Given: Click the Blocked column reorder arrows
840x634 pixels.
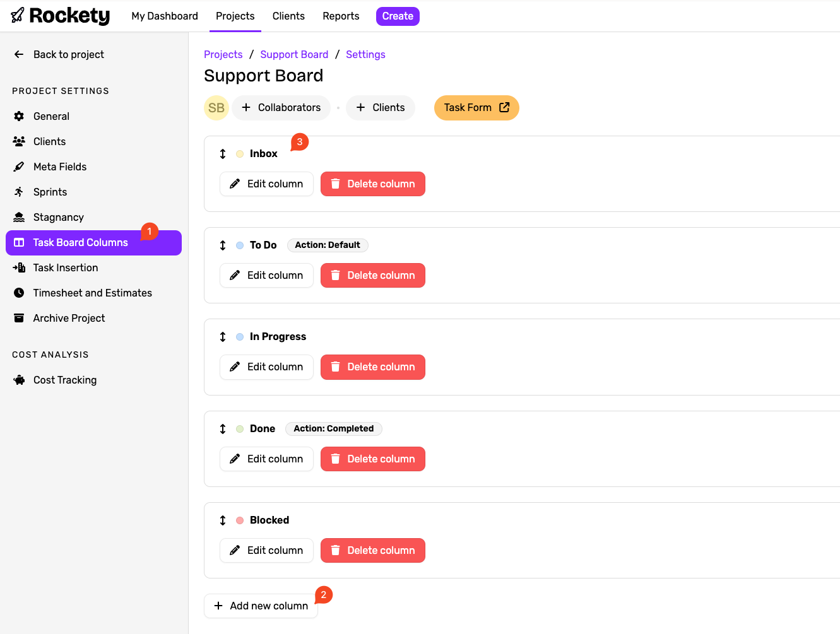Looking at the screenshot, I should (223, 520).
